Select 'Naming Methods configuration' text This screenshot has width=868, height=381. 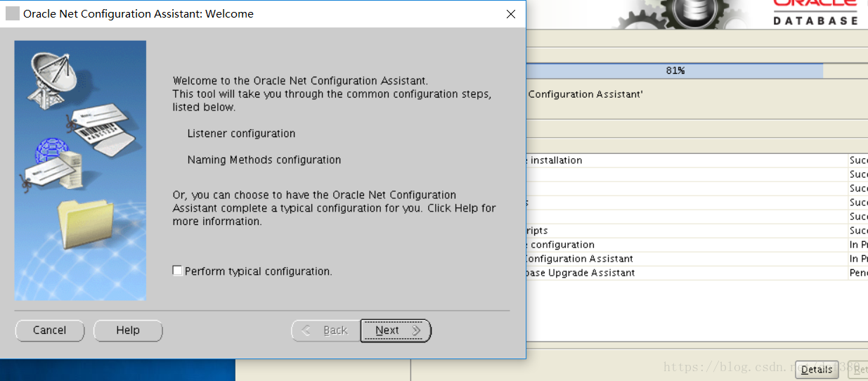[x=264, y=160]
